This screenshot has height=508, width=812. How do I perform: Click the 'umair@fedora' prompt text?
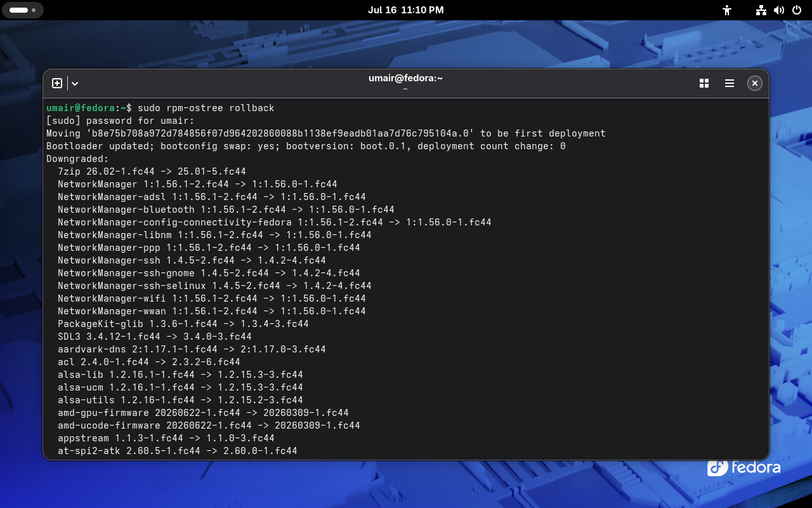(x=81, y=108)
